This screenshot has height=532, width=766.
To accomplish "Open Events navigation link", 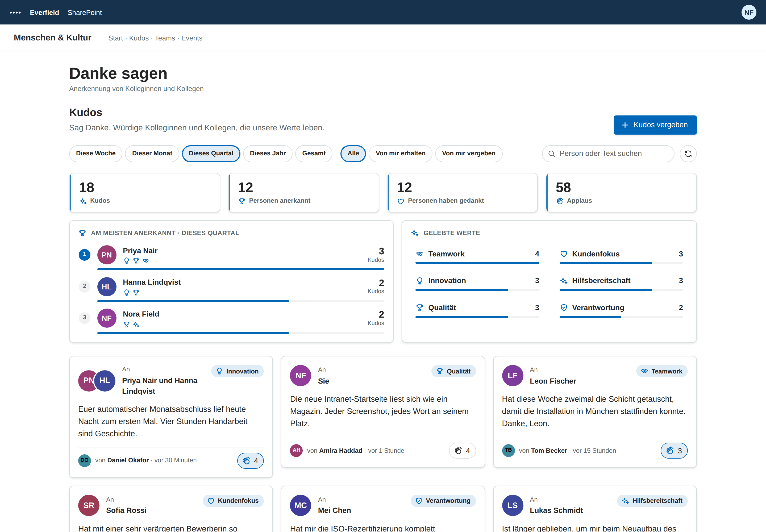I will tap(192, 38).
